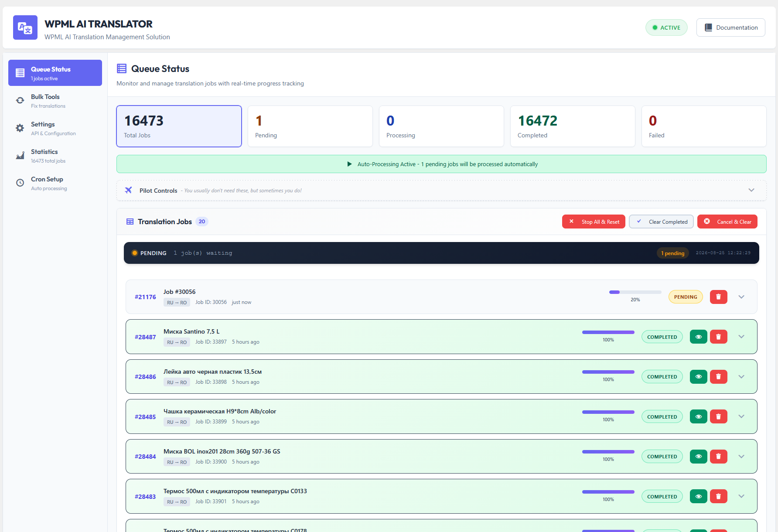Image resolution: width=778 pixels, height=532 pixels.
Task: View translation for job #28486 via eye icon
Action: (698, 377)
